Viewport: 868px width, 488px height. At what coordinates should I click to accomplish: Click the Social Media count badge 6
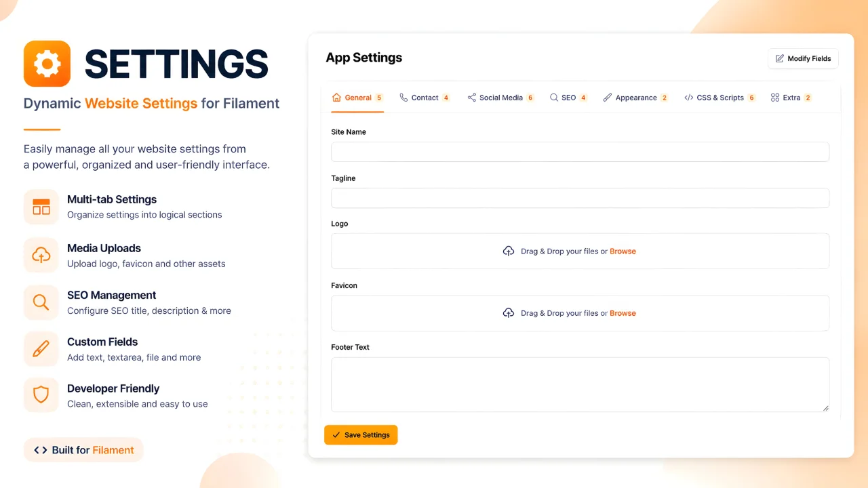click(530, 98)
